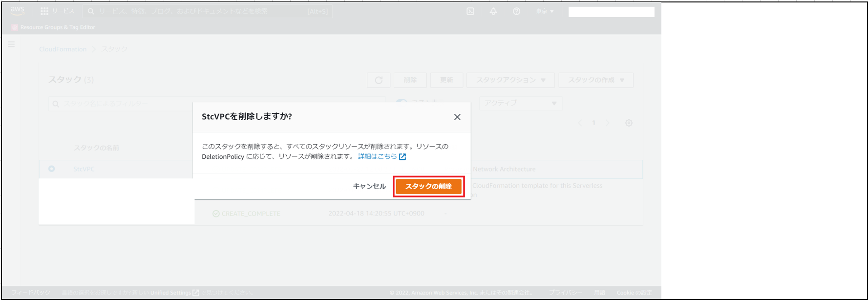Go to the previous page arrow
Screen dimensions: 868x300
tap(580, 123)
